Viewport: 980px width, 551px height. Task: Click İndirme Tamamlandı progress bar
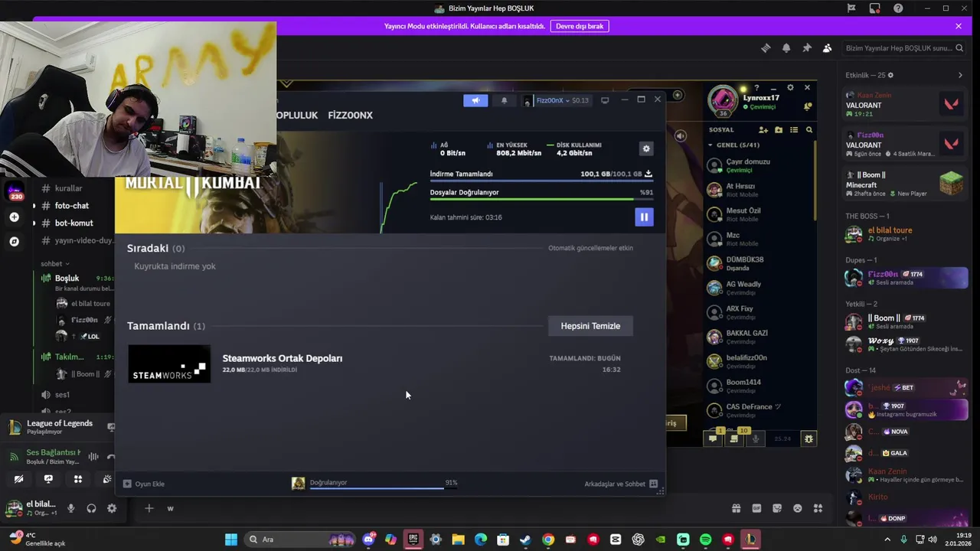pos(541,181)
